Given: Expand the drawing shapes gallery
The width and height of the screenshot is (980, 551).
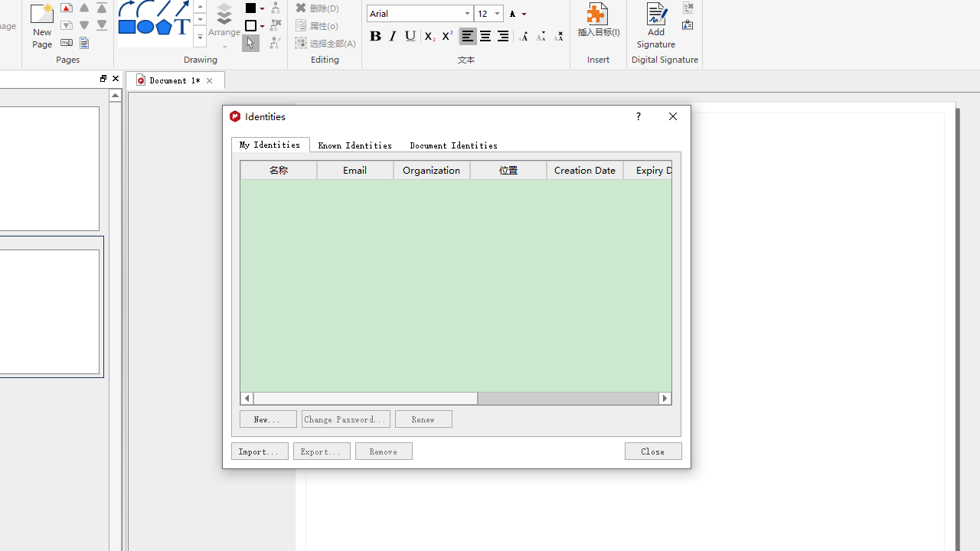Looking at the screenshot, I should pyautogui.click(x=200, y=37).
